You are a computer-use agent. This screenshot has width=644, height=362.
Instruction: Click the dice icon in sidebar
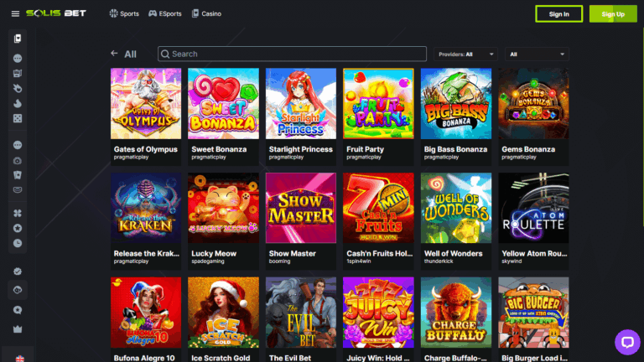[18, 119]
